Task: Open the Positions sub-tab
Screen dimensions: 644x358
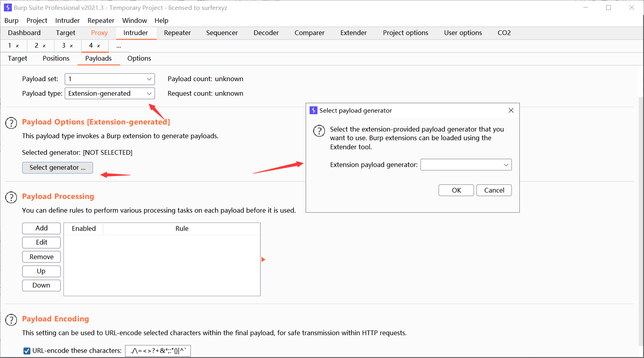Action: (x=56, y=58)
